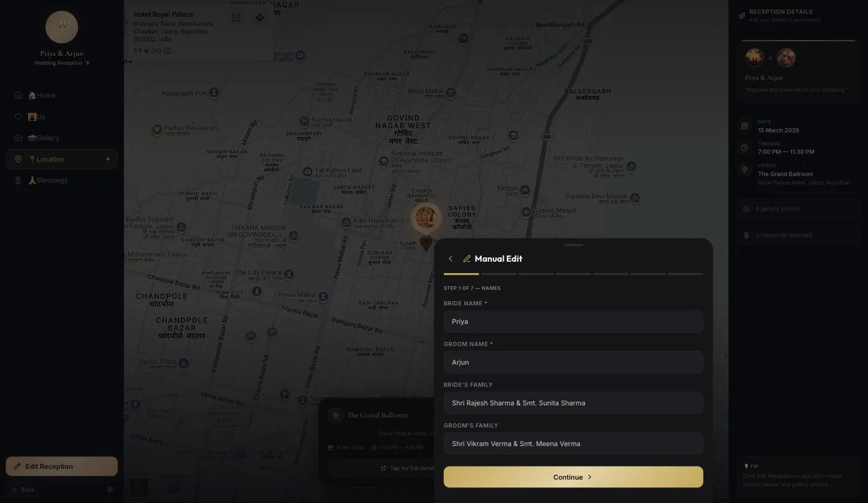
Task: Click The City Palace map marker
Action: pos(289,274)
